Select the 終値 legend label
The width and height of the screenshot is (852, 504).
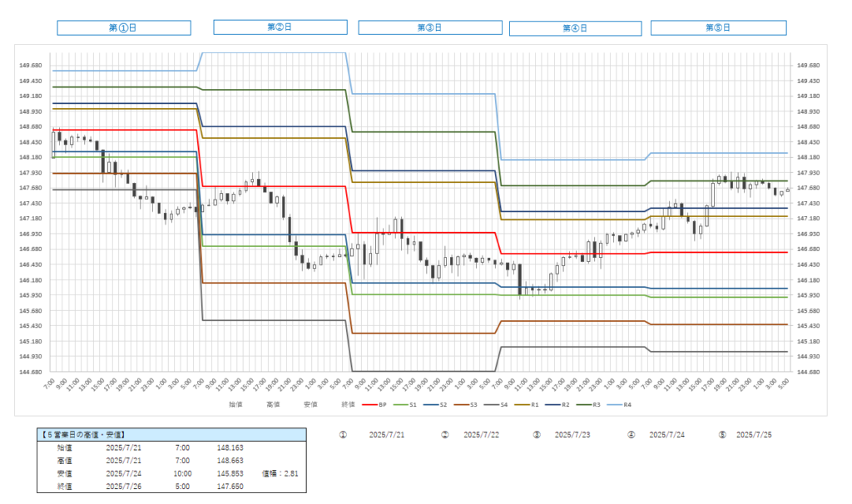coord(348,405)
